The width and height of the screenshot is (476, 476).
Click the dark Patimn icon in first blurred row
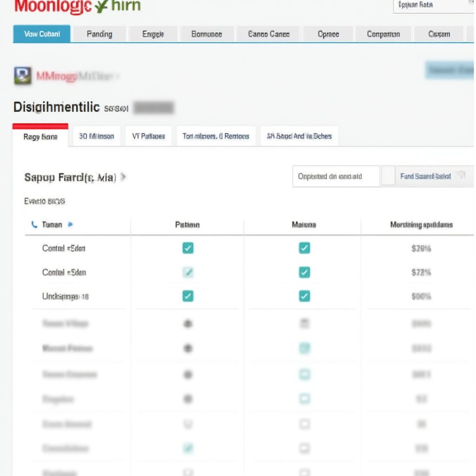188,324
